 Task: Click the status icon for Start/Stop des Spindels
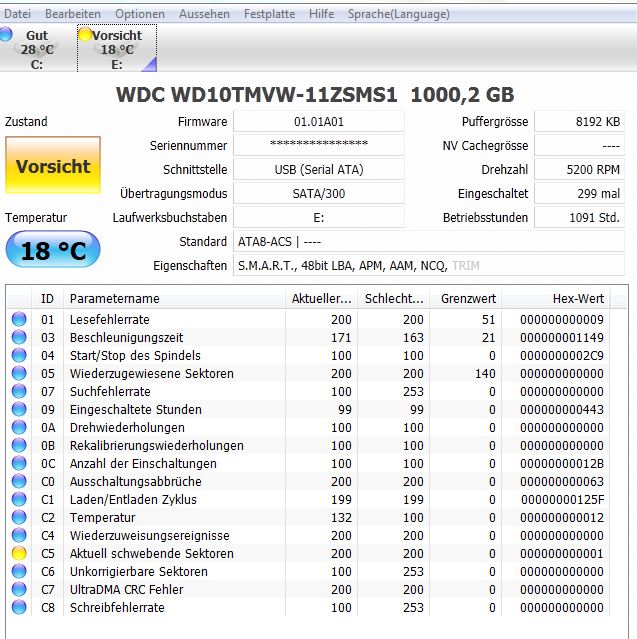coord(19,355)
